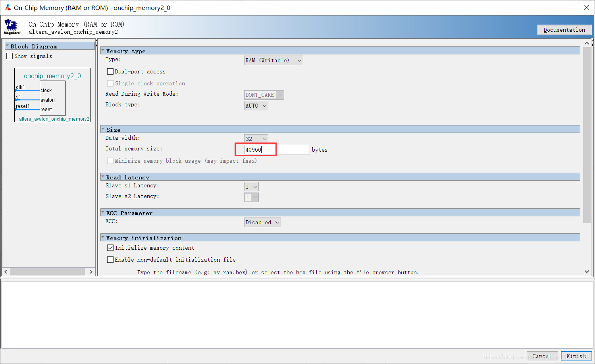Screen dimensions: 595x364
Task: Collapse the ECC Parameter section
Action: pyautogui.click(x=103, y=213)
